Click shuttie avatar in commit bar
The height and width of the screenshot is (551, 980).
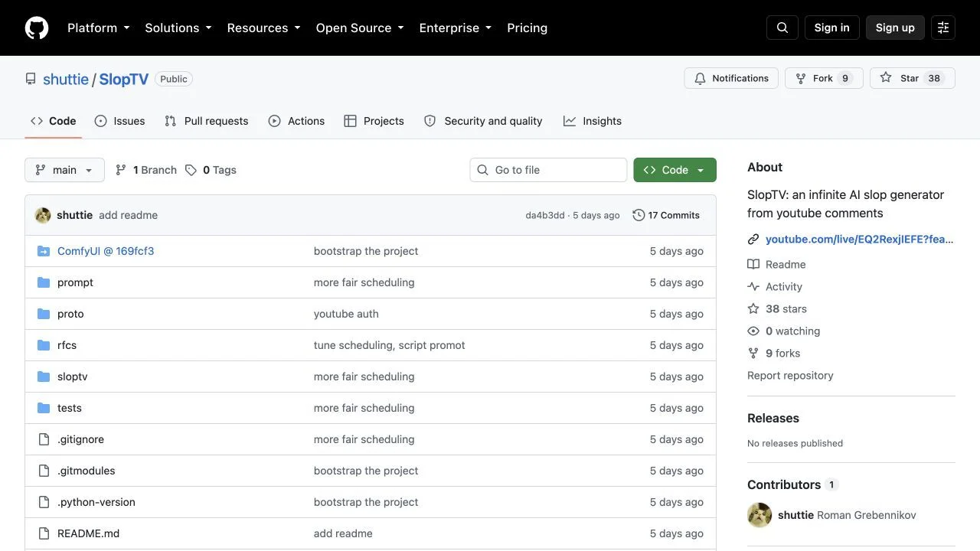click(x=43, y=215)
